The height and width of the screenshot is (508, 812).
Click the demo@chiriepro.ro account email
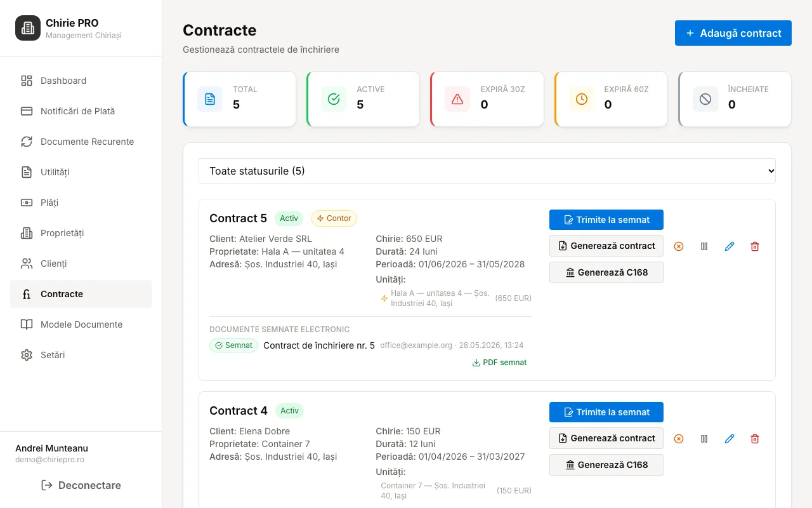[49, 460]
